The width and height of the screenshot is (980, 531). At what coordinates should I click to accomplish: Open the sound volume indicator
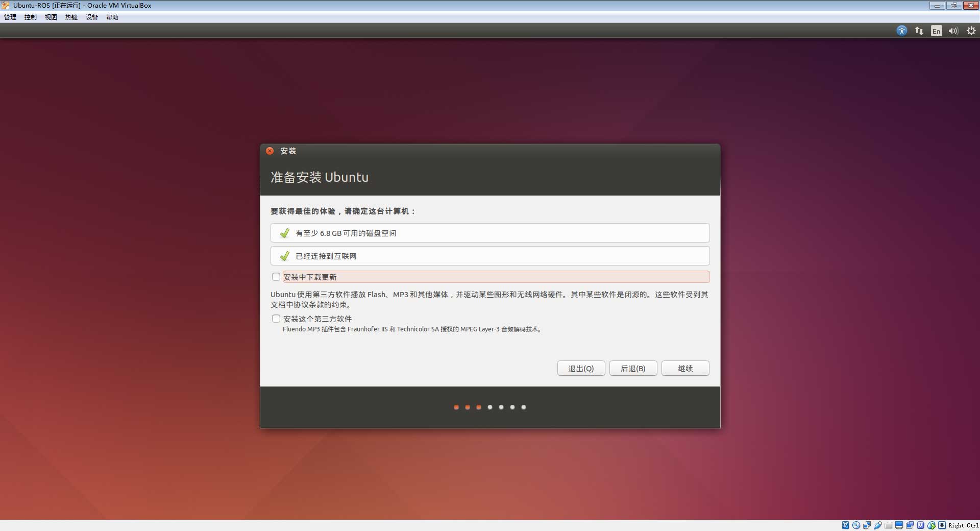click(953, 31)
